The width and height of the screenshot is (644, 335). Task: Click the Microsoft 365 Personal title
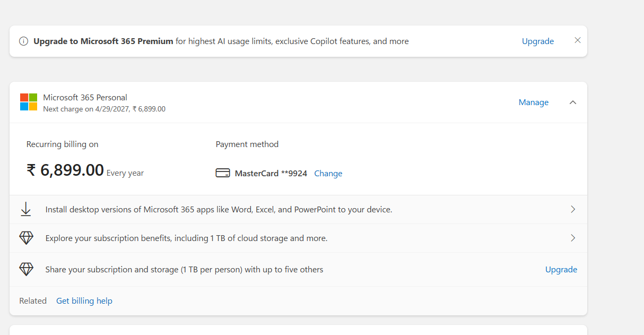pos(85,98)
